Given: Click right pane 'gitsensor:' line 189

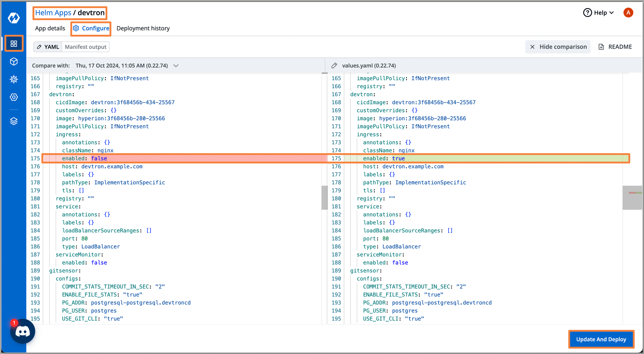Looking at the screenshot, I should coord(366,271).
